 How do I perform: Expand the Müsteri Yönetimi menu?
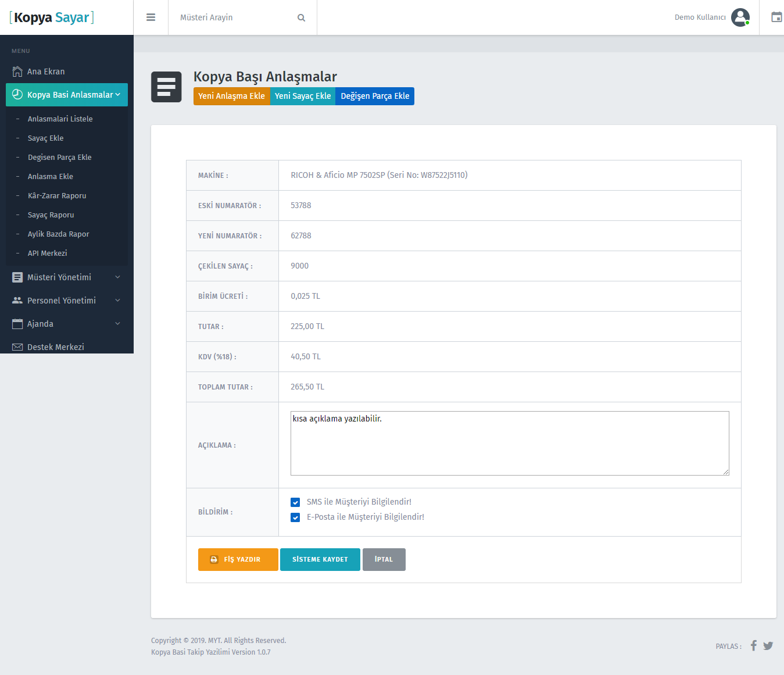(67, 277)
